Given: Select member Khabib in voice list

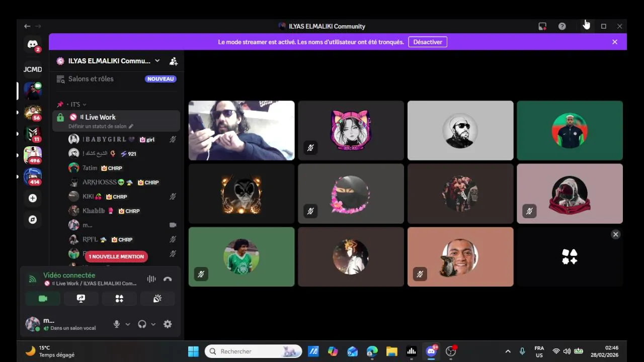Looking at the screenshot, I should pos(123,211).
